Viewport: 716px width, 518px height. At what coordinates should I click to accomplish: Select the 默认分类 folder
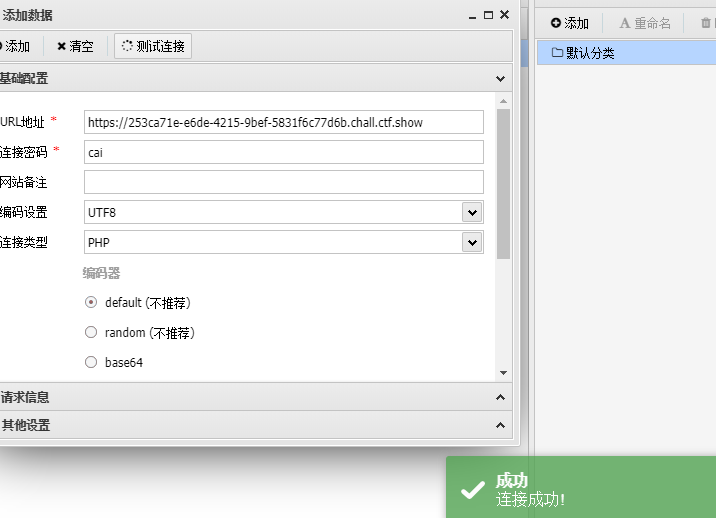626,53
